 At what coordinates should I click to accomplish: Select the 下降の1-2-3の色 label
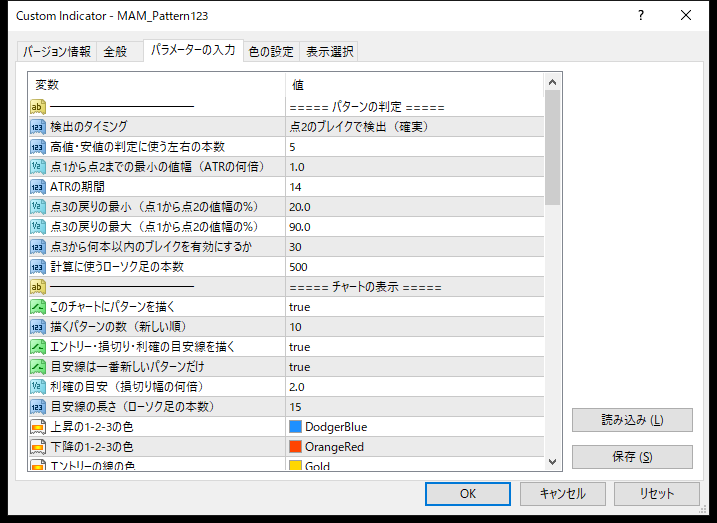[91, 447]
